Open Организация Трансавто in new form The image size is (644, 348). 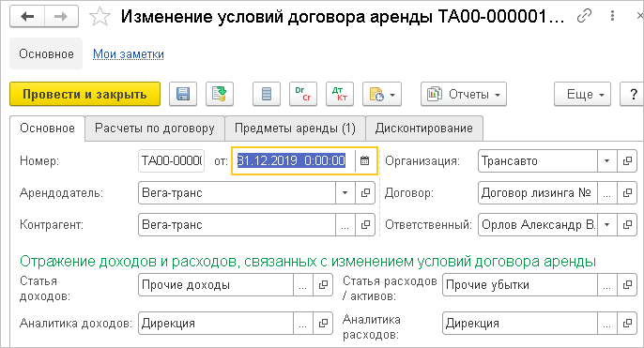click(x=627, y=161)
